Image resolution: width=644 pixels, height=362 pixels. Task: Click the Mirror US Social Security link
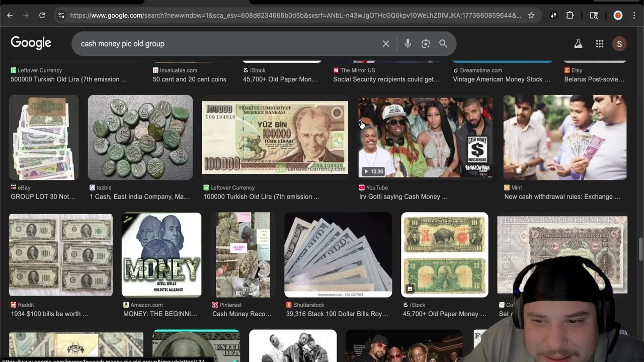[x=386, y=79]
